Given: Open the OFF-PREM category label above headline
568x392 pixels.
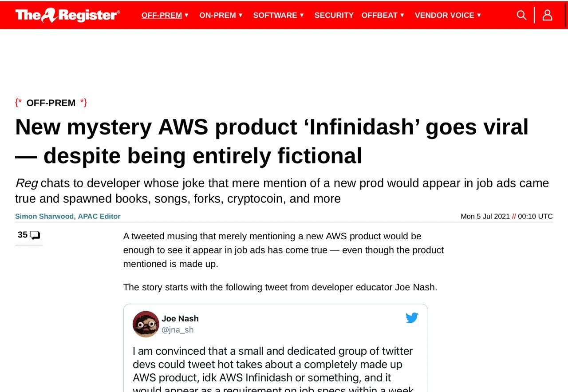Looking at the screenshot, I should click(51, 103).
